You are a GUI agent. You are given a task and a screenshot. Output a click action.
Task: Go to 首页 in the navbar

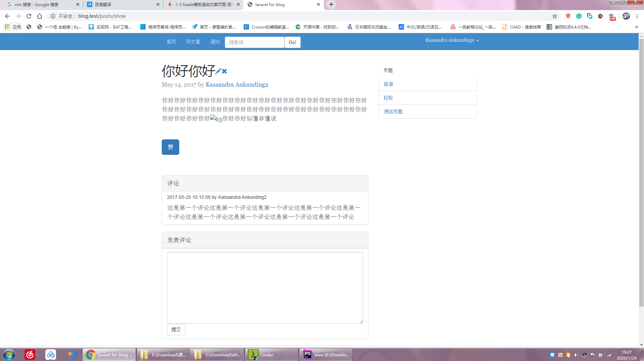171,42
